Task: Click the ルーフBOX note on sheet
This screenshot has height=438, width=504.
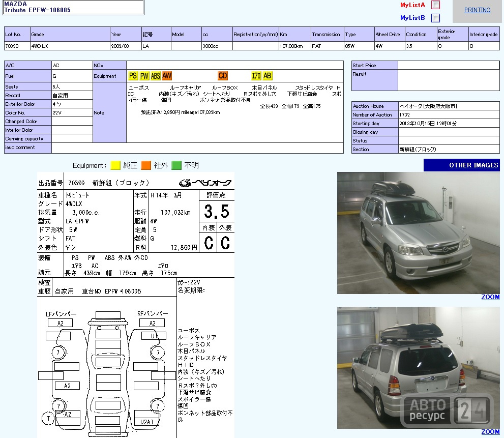Action: point(194,344)
